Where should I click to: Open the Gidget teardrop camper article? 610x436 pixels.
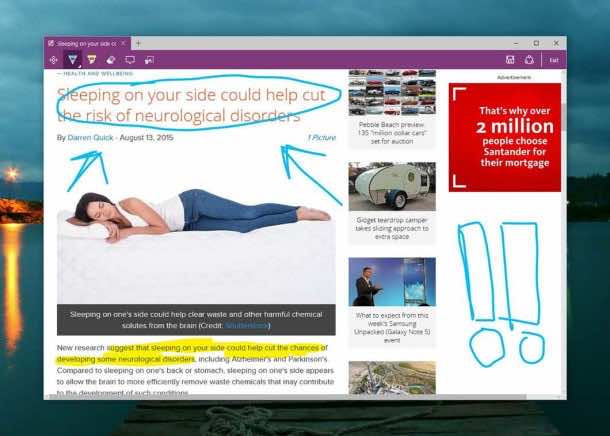click(x=392, y=187)
